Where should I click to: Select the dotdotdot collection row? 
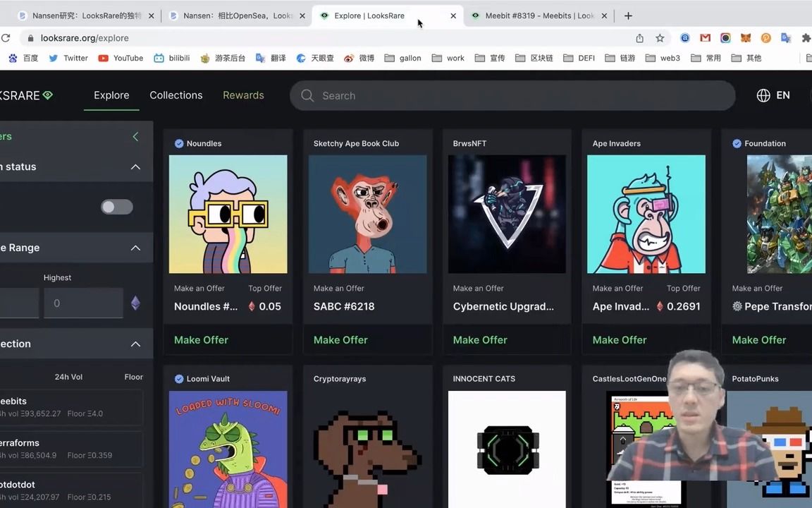coord(71,490)
